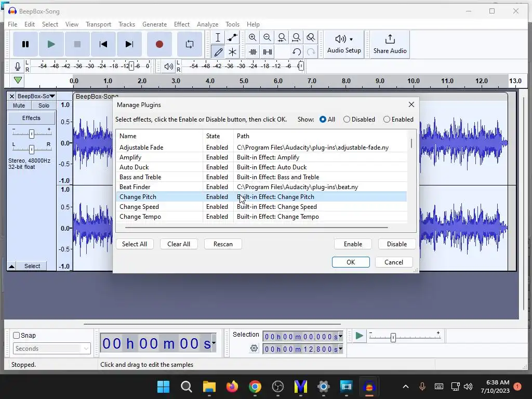532x399 pixels.
Task: Open Audio Setup
Action: click(x=344, y=44)
